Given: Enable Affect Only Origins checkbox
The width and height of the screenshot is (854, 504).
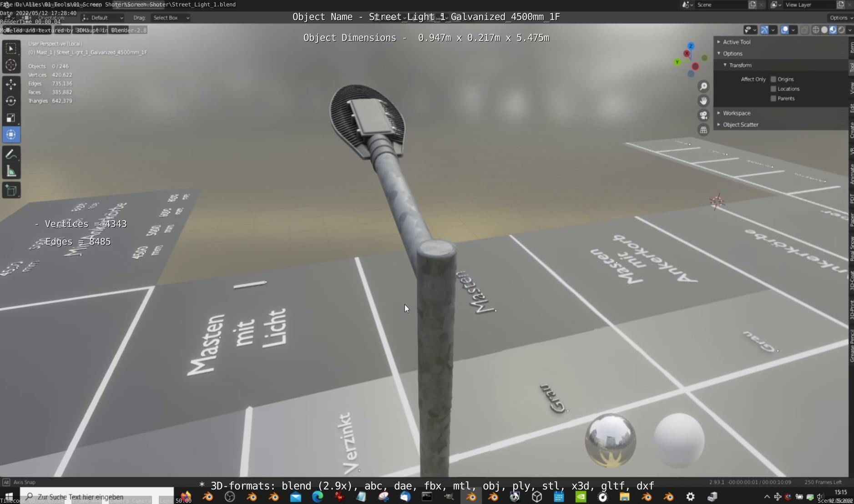Looking at the screenshot, I should click(x=773, y=79).
